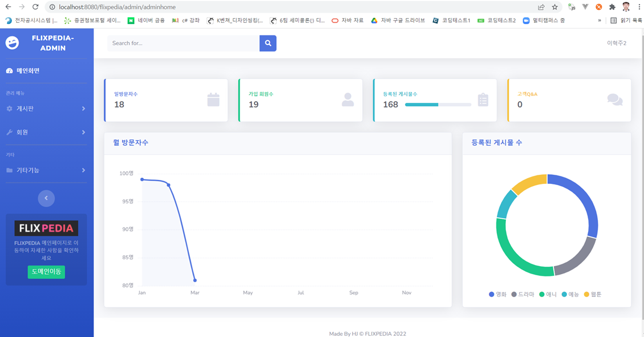
Task: Open the browser three-dot menu
Action: click(x=639, y=7)
